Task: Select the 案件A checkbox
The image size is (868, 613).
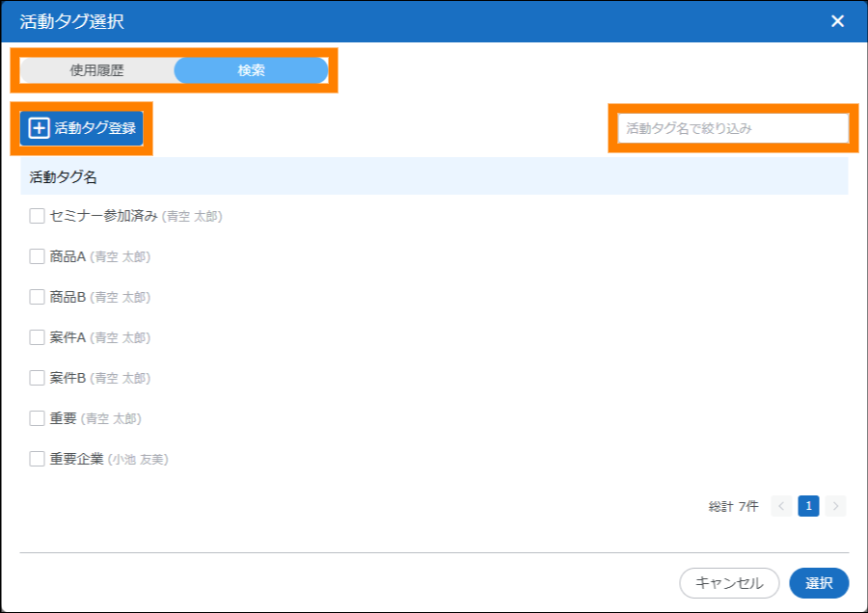Action: click(37, 337)
